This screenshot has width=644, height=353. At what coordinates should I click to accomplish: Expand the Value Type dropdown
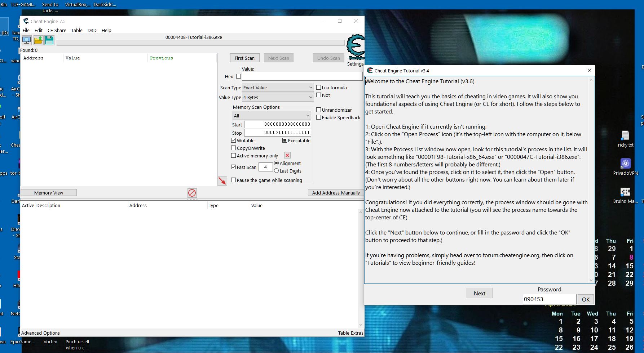(278, 97)
